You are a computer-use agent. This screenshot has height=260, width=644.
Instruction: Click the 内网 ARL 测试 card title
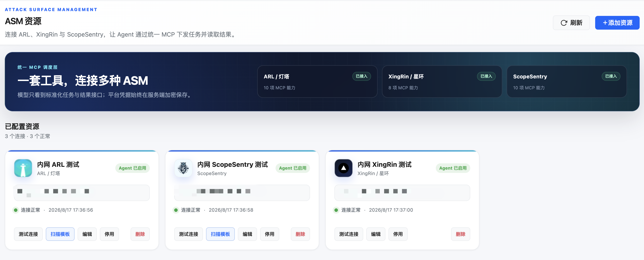point(58,164)
